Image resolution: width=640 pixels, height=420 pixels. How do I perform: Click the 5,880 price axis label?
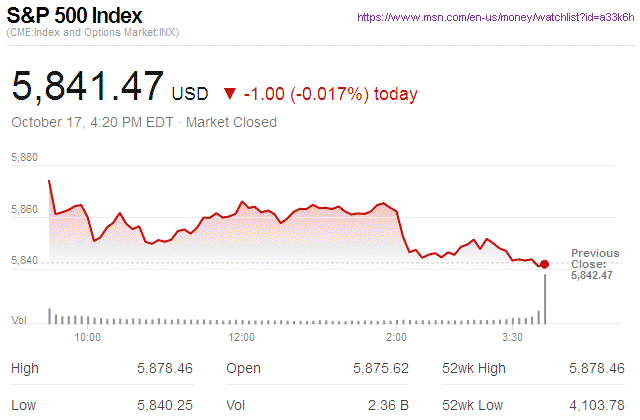(24, 157)
